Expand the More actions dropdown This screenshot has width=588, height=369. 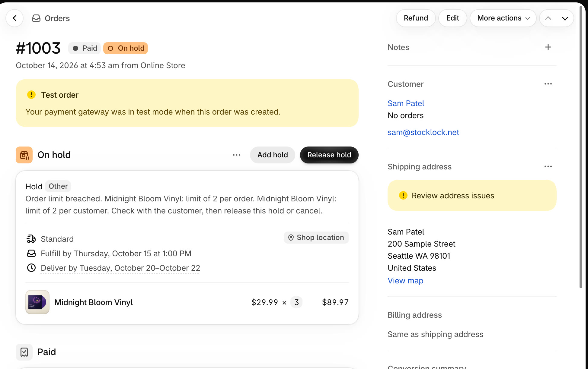click(x=503, y=18)
